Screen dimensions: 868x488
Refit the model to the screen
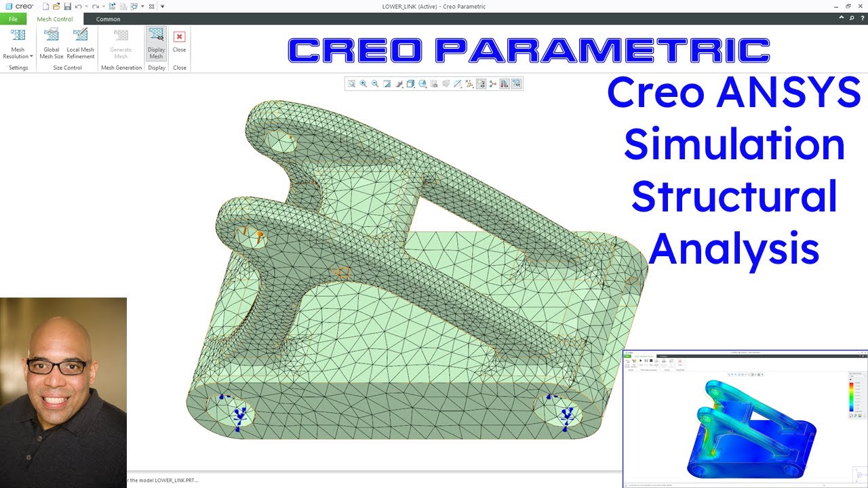pos(351,84)
